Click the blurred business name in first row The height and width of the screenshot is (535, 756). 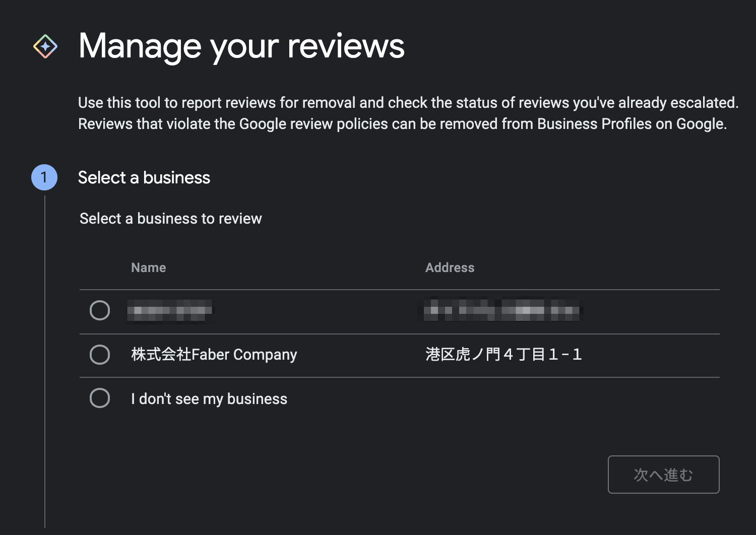pyautogui.click(x=170, y=310)
